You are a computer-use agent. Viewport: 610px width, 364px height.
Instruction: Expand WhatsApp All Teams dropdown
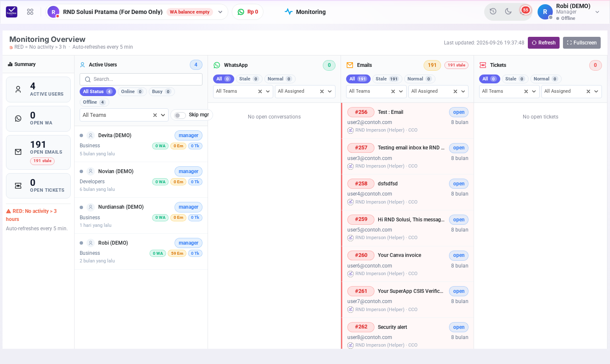[x=268, y=91]
